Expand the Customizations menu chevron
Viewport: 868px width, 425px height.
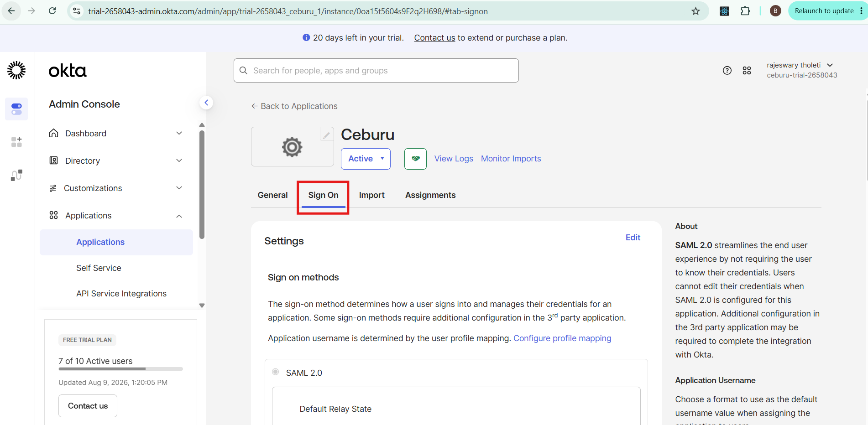pyautogui.click(x=179, y=188)
